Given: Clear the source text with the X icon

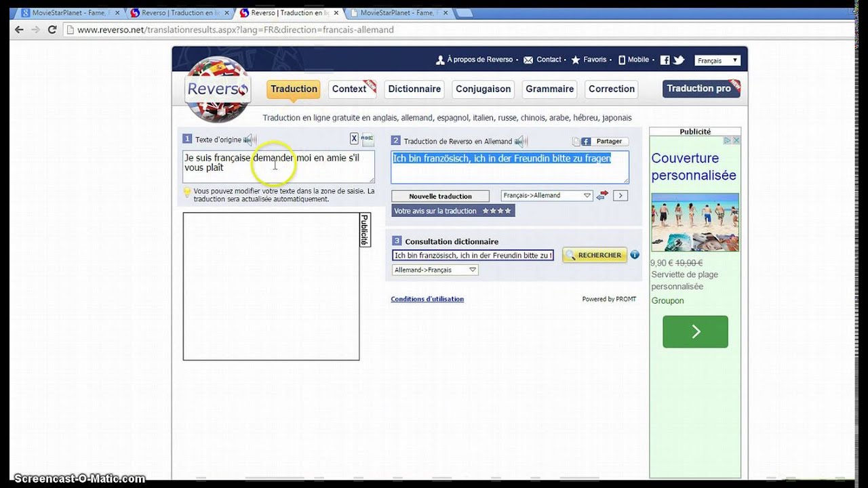Looking at the screenshot, I should pyautogui.click(x=354, y=139).
